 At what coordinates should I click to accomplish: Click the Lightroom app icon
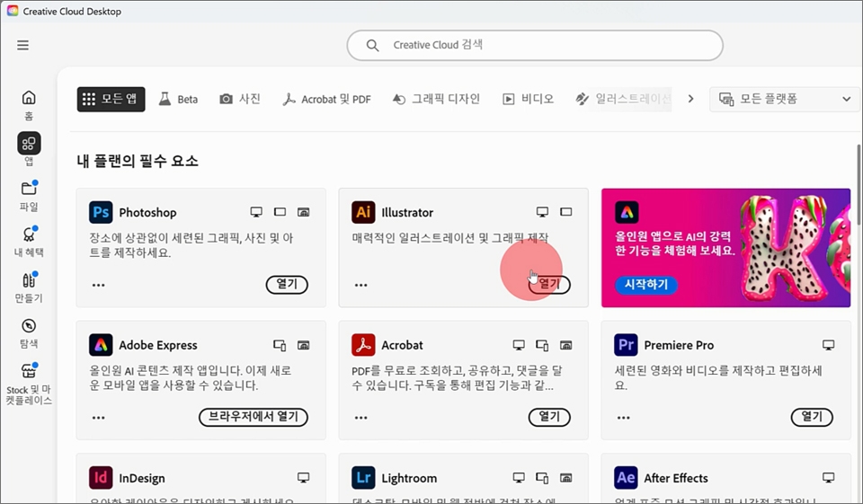tap(363, 478)
